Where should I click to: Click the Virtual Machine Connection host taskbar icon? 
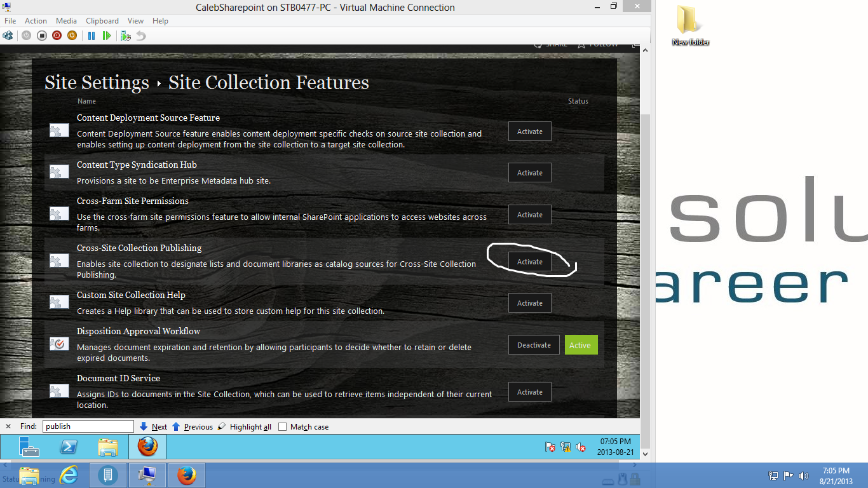(147, 475)
